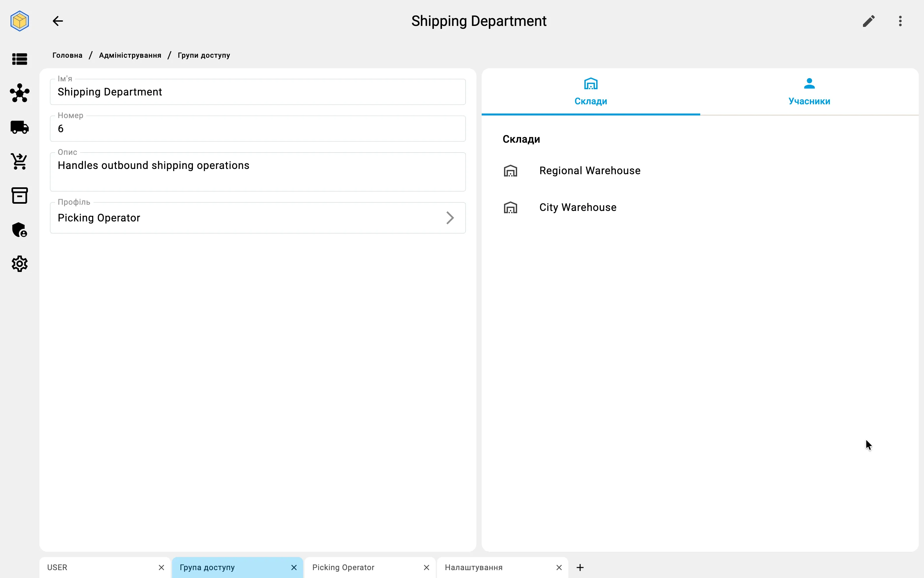Click the Профіль Picking Operator field

pos(258,218)
